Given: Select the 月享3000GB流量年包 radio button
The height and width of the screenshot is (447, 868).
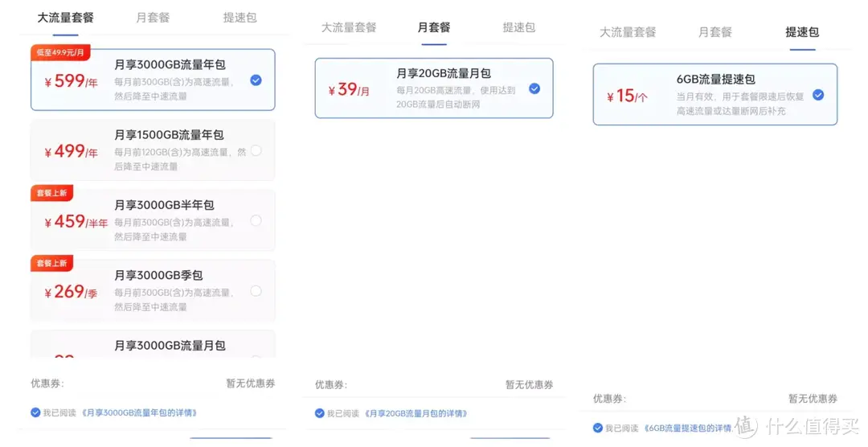Looking at the screenshot, I should tap(256, 80).
